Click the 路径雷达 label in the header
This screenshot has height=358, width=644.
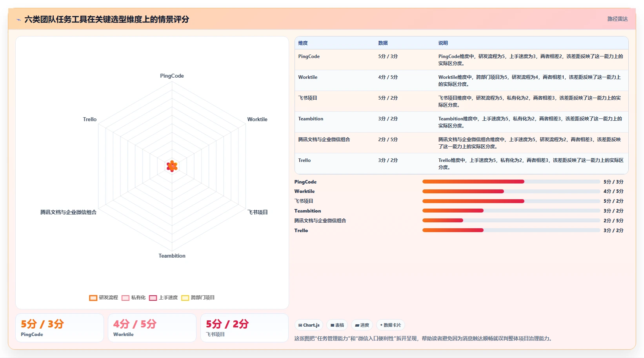click(x=617, y=19)
